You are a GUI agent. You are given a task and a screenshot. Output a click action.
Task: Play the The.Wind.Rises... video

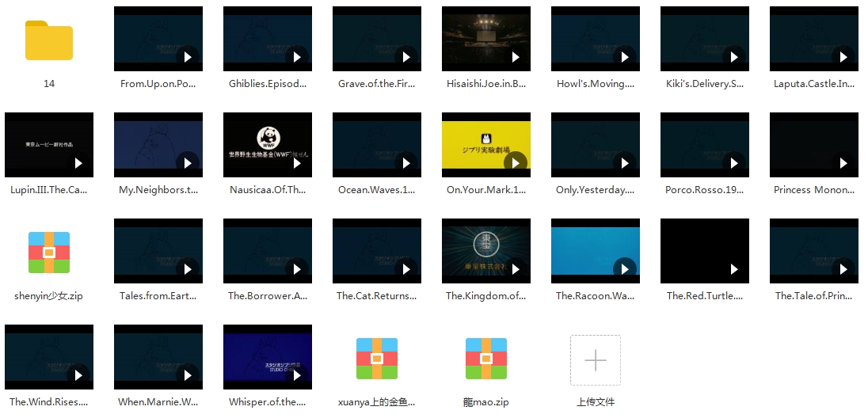tap(49, 357)
